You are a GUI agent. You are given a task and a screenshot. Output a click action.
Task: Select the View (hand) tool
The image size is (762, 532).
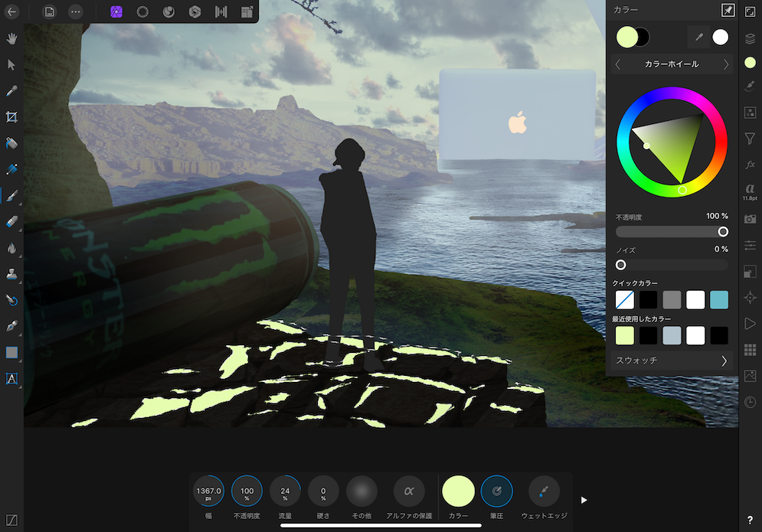[11, 38]
